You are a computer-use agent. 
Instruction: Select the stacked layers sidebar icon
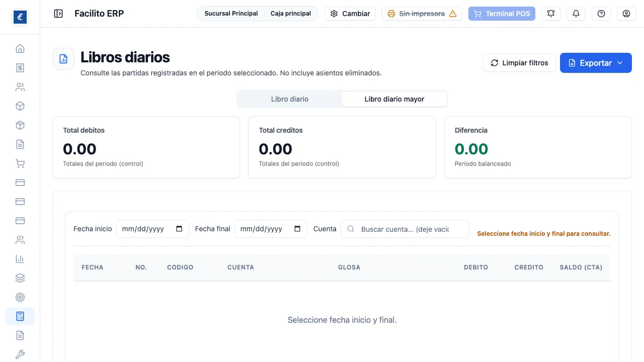click(20, 278)
